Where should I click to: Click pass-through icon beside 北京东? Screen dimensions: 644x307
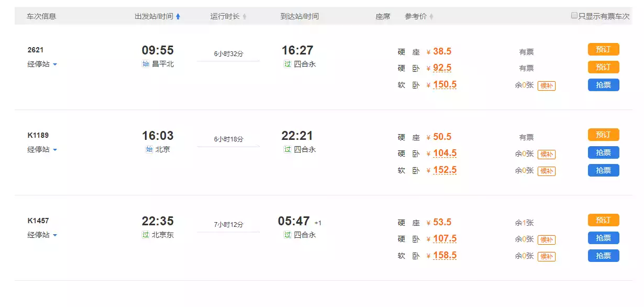tap(146, 235)
